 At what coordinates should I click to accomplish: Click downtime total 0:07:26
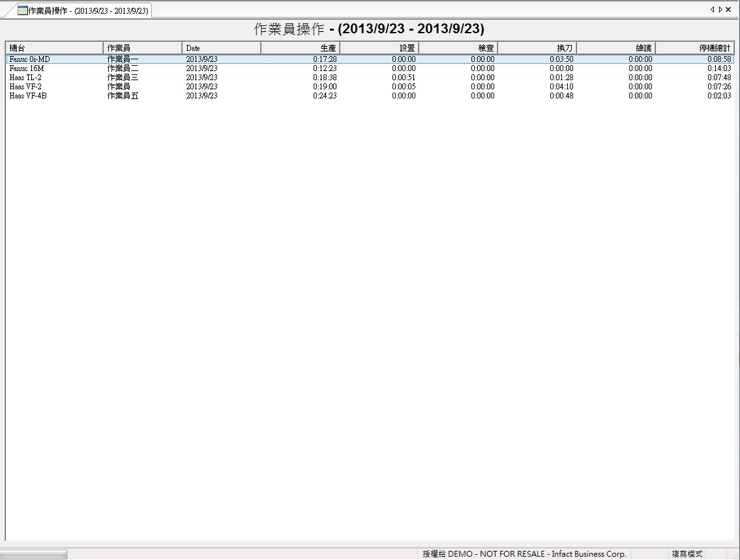pyautogui.click(x=719, y=86)
